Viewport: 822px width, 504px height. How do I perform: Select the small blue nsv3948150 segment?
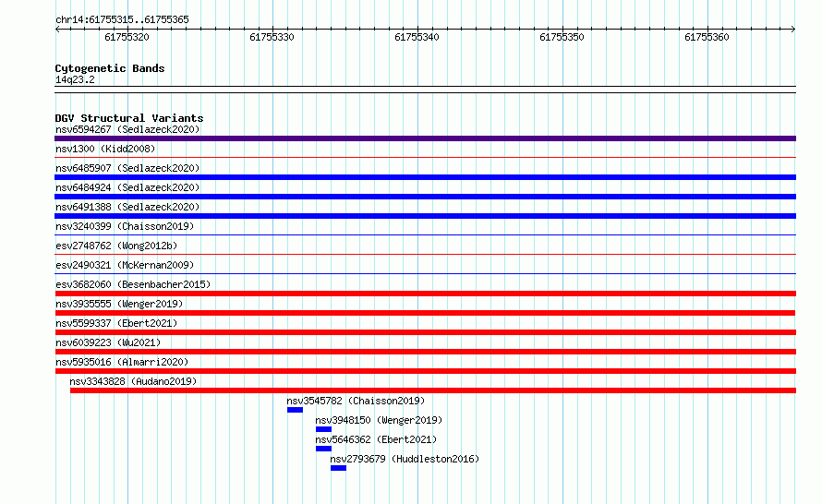[323, 429]
